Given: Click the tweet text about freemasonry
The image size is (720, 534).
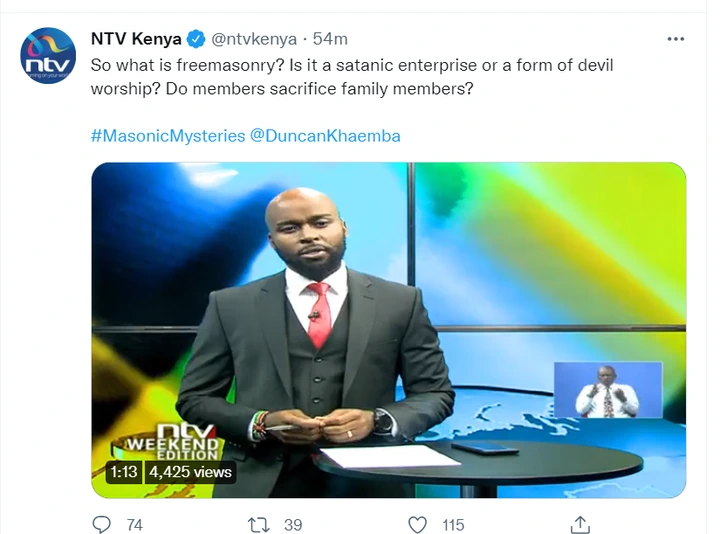Looking at the screenshot, I should click(352, 77).
